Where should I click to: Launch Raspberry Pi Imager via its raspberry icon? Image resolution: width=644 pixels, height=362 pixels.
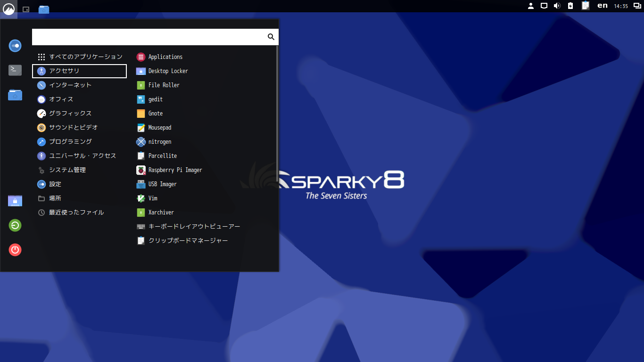click(x=140, y=170)
